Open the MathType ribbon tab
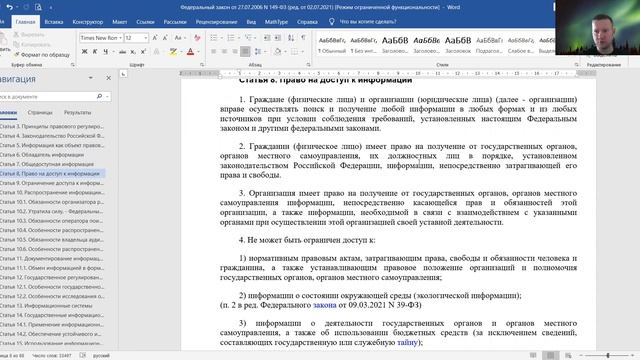This screenshot has width=640, height=360. [x=276, y=22]
